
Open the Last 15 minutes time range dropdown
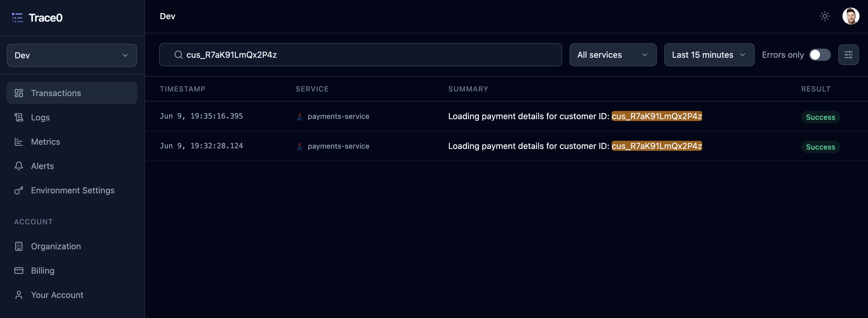[709, 55]
